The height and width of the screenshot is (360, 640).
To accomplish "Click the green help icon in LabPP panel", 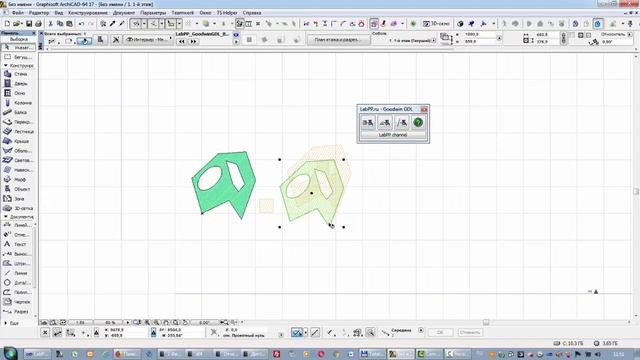I will [418, 122].
